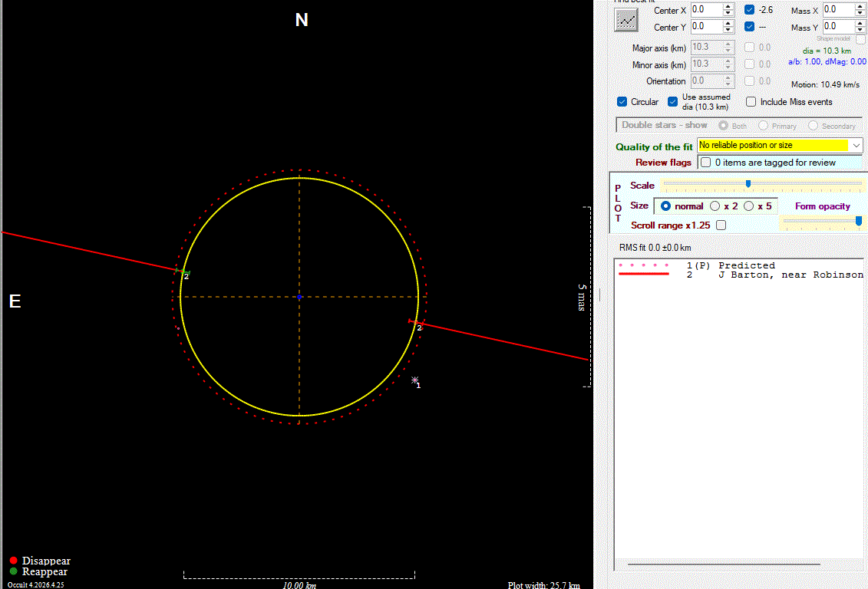Increase Mass Y with its up arrow

tap(860, 23)
